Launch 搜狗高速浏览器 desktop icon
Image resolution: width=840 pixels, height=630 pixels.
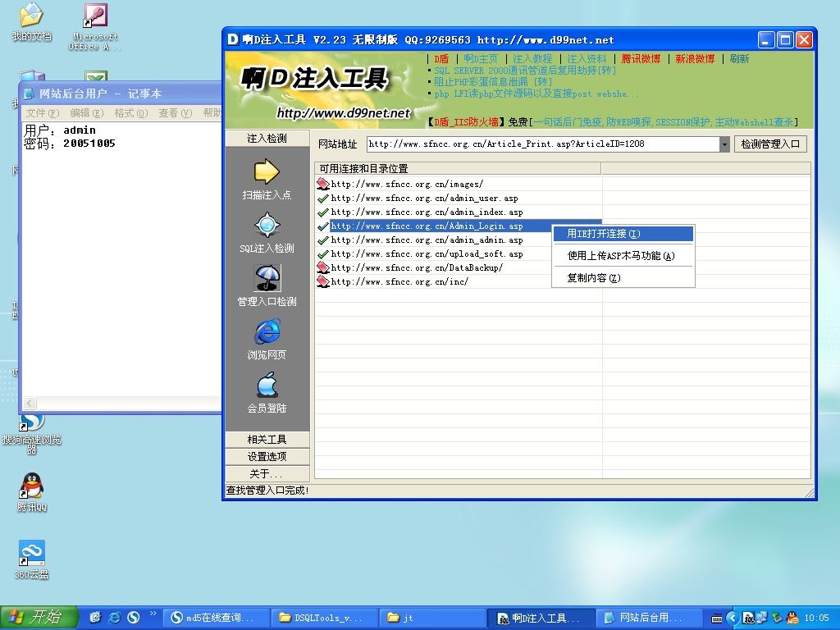[x=32, y=434]
